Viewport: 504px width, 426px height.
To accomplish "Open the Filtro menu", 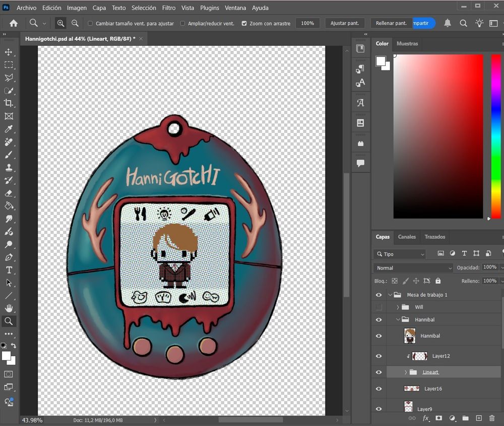I will [169, 8].
